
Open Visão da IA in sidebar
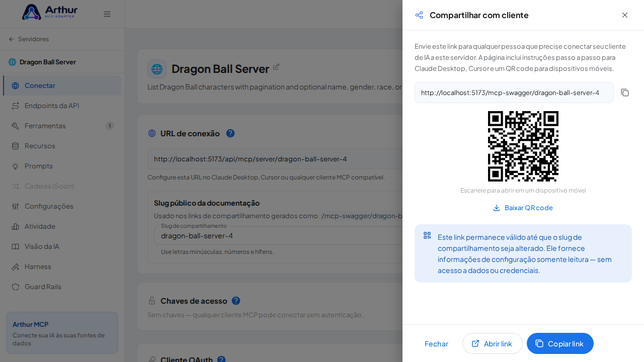[x=62, y=246]
